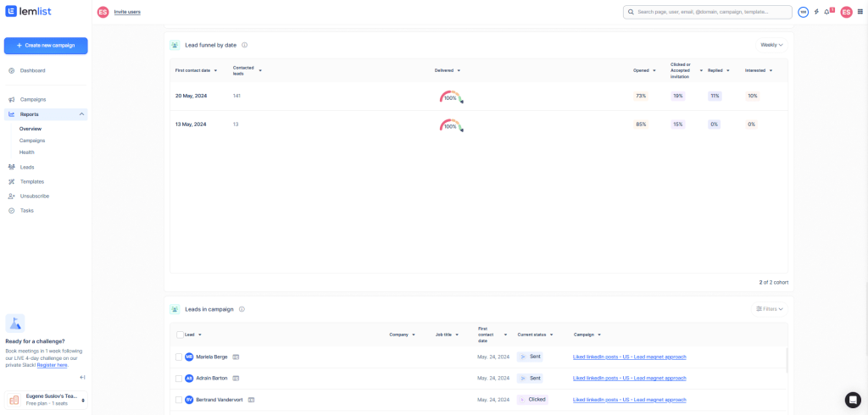Check the box for Mariela Berge
This screenshot has height=415, width=868.
[x=179, y=357]
